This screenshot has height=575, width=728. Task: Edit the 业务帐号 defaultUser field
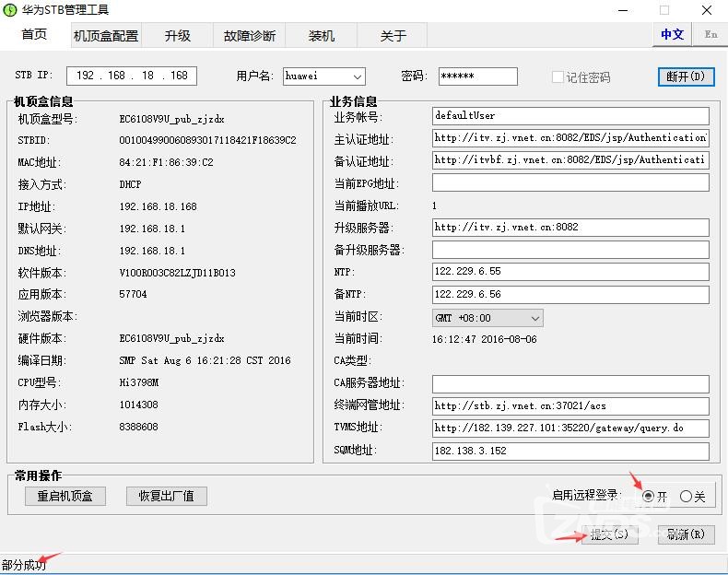pyautogui.click(x=570, y=115)
